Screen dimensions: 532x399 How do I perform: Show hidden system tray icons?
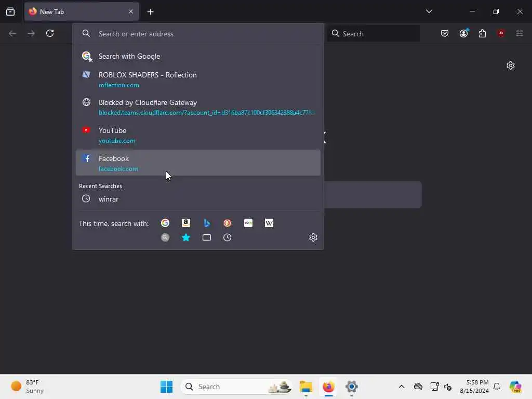(402, 387)
